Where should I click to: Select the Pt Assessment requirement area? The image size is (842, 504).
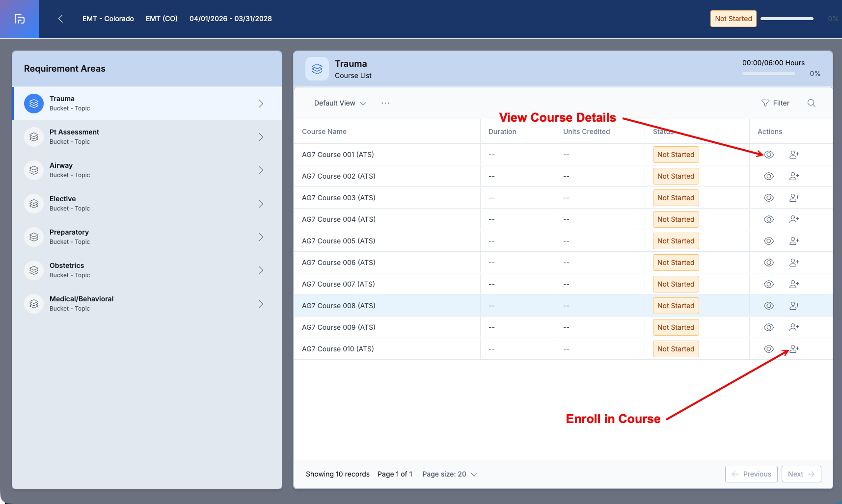tap(147, 137)
